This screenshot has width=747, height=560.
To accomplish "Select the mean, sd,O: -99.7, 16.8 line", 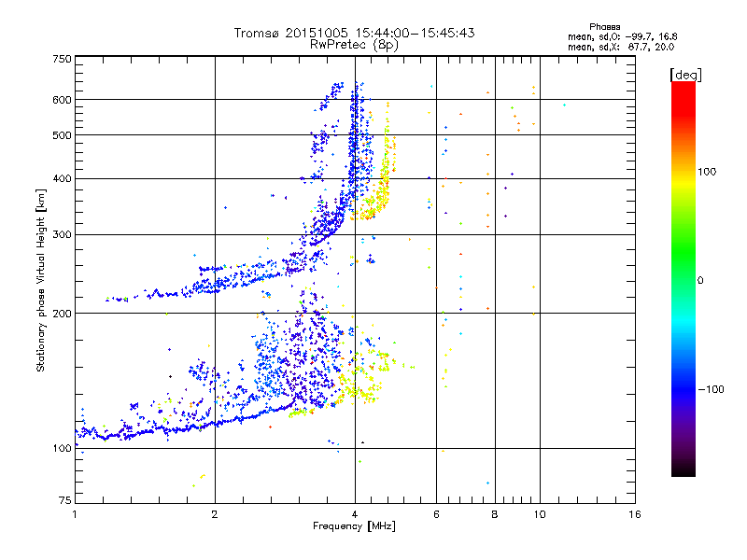I will pyautogui.click(x=622, y=36).
